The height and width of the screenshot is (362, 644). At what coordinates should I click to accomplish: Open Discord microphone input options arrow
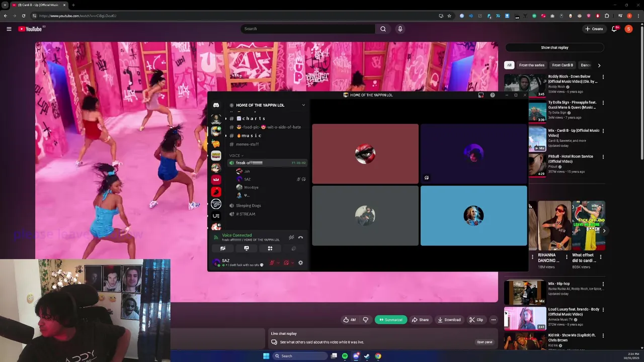(x=278, y=262)
